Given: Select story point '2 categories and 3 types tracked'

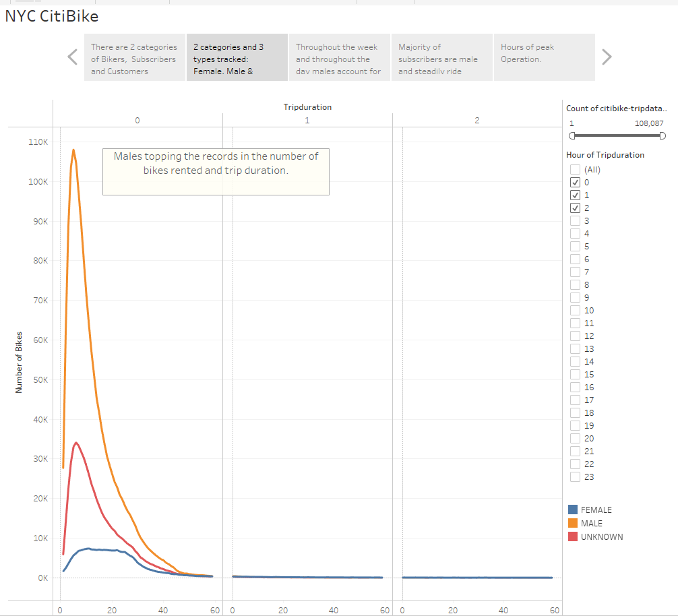Looking at the screenshot, I should pyautogui.click(x=237, y=57).
